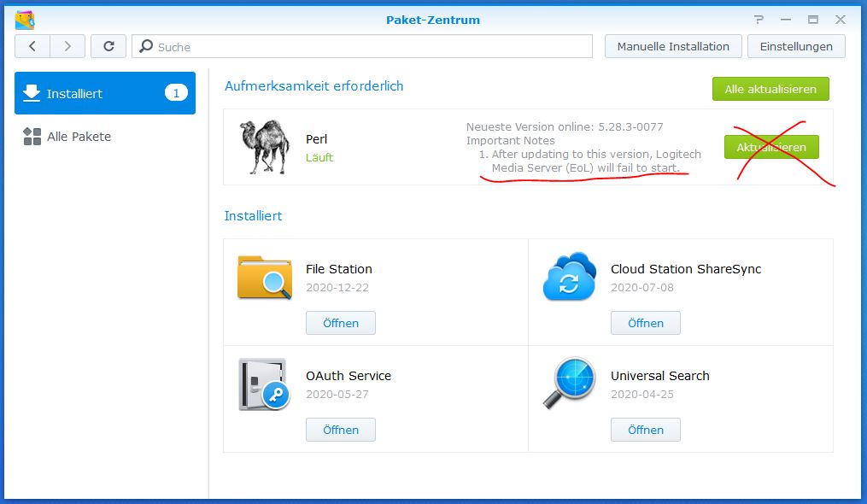Select the Installiert sidebar tab
Screen dimensions: 867x504
[x=105, y=93]
